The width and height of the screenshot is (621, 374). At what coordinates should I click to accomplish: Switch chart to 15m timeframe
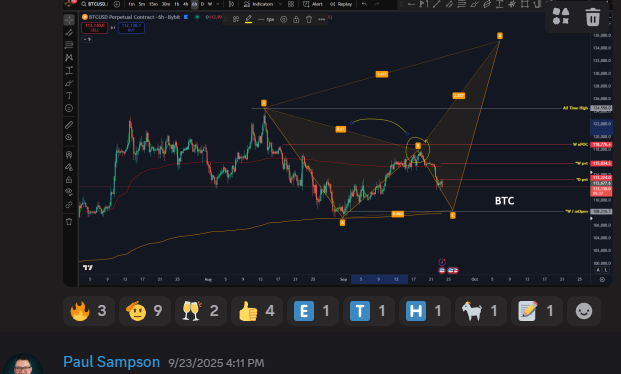154,4
